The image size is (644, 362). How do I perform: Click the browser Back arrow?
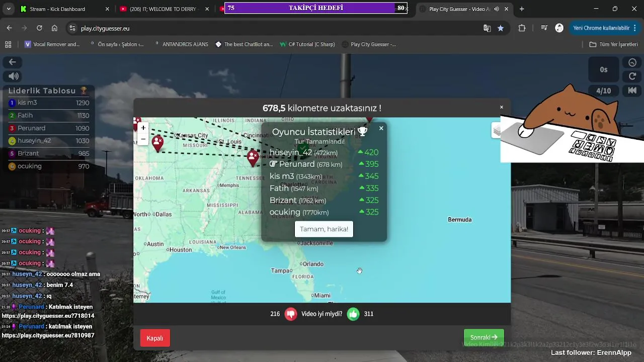coord(9,28)
